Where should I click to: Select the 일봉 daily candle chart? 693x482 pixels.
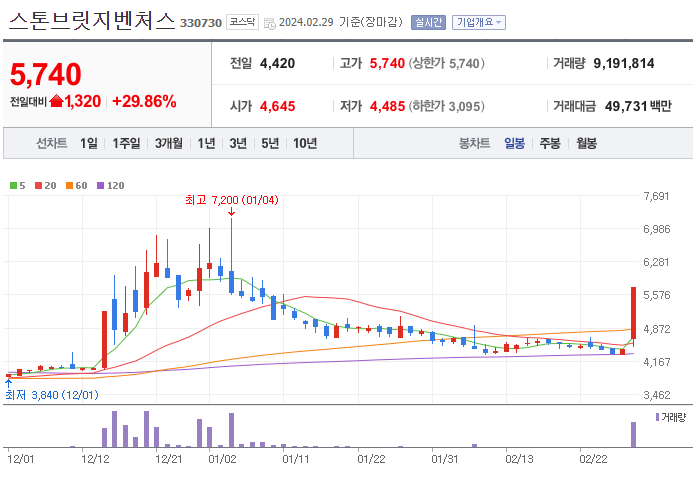[514, 143]
